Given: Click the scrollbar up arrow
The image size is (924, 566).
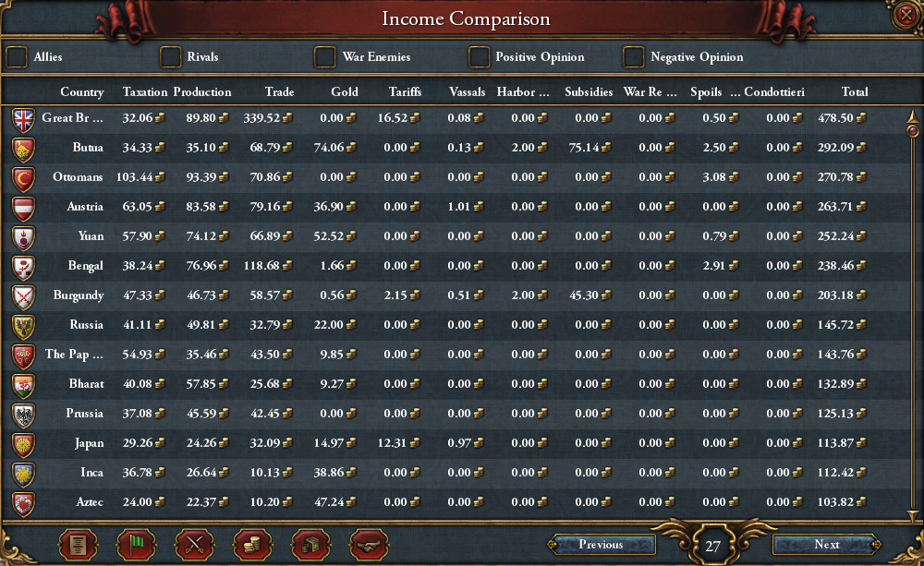Looking at the screenshot, I should pyautogui.click(x=913, y=114).
